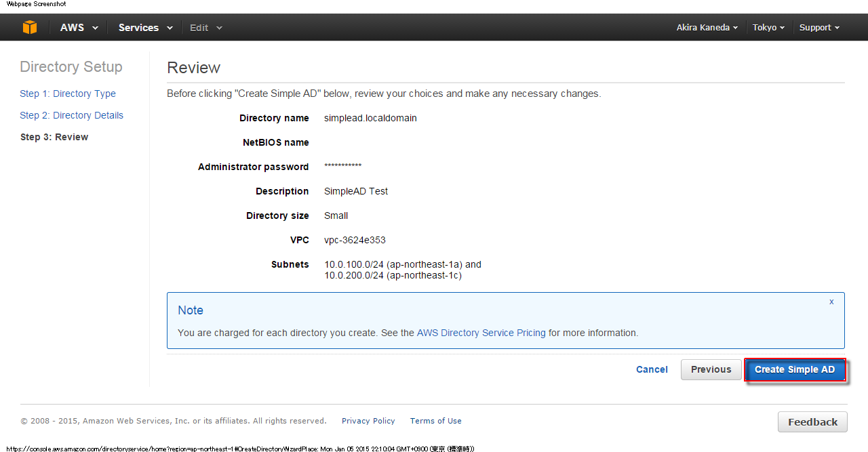The width and height of the screenshot is (868, 452).
Task: Expand the Services menu
Action: [x=145, y=28]
